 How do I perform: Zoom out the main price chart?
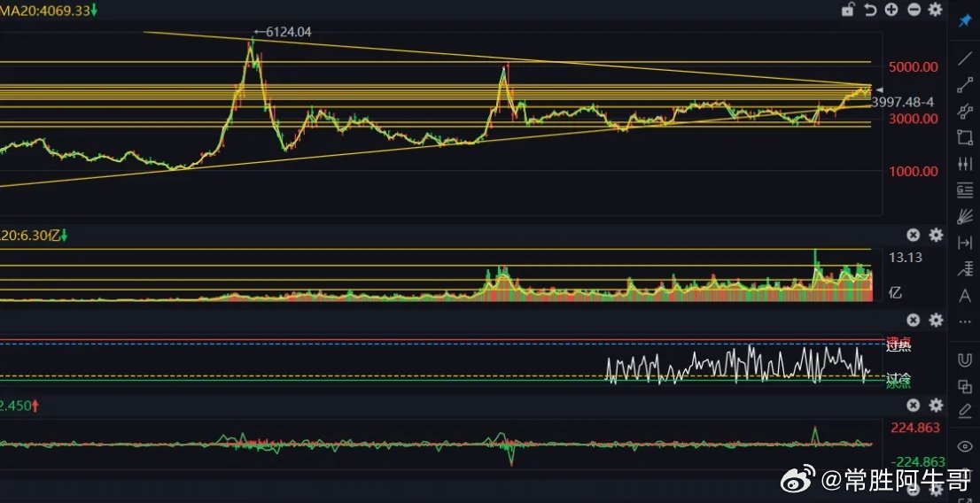[914, 10]
